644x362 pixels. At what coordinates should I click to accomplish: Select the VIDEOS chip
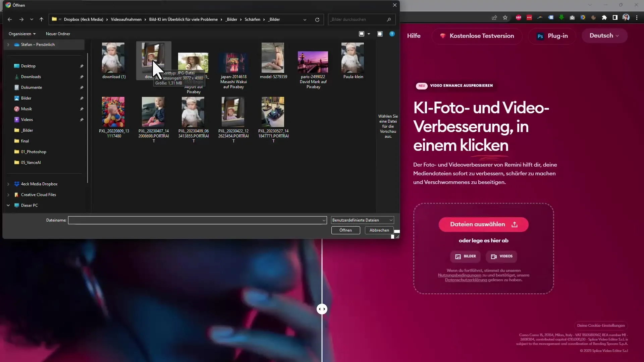pos(501,256)
